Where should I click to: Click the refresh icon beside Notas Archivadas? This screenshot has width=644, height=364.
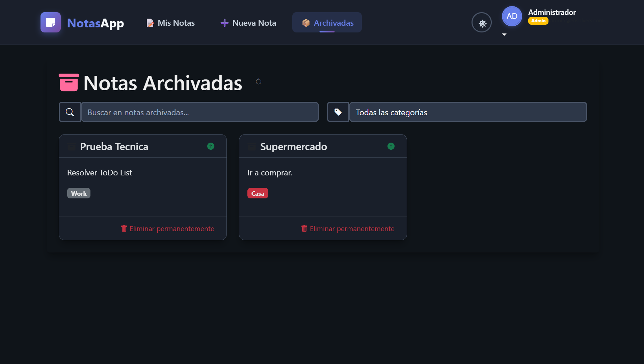259,81
